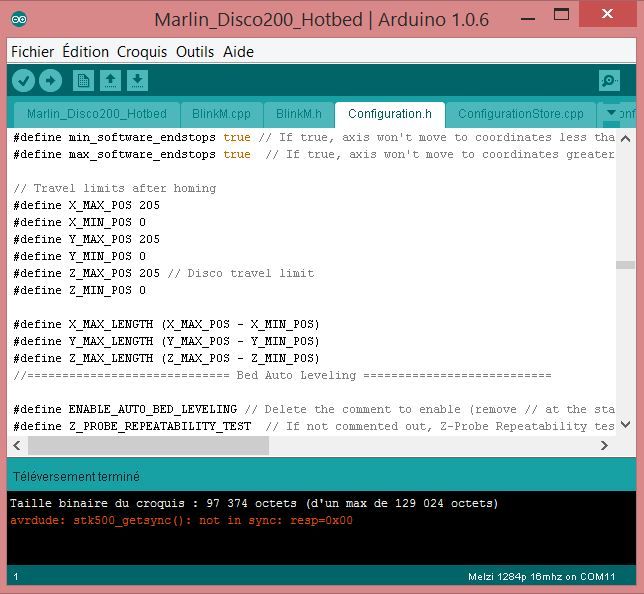
Task: Click the vertical scrollbar up arrow
Action: (x=626, y=139)
